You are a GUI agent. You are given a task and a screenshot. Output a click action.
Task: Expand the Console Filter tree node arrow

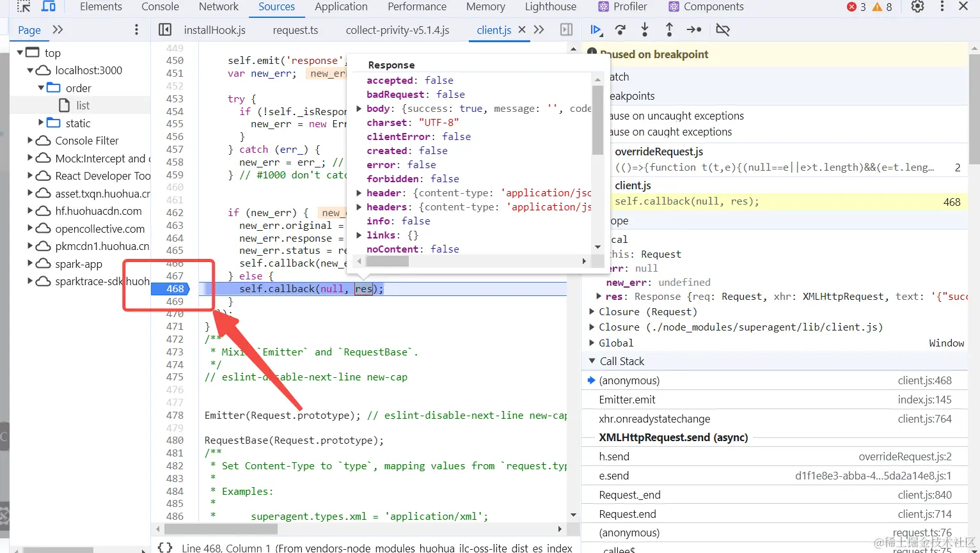(30, 141)
